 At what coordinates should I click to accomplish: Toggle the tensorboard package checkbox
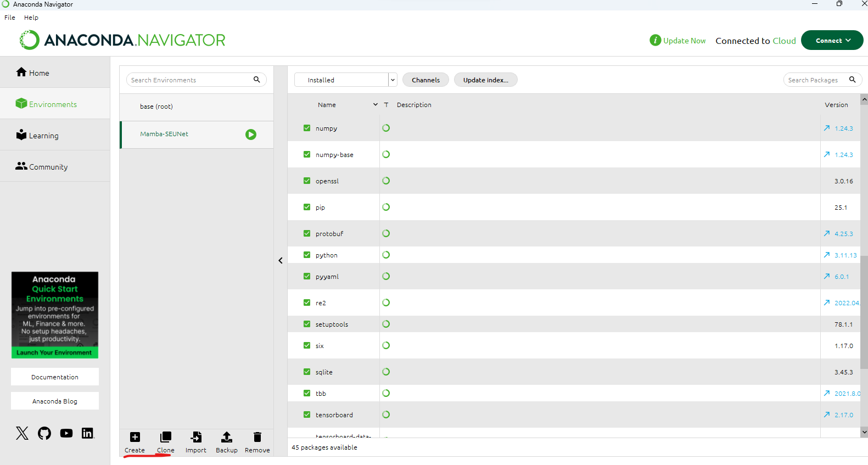(x=307, y=414)
